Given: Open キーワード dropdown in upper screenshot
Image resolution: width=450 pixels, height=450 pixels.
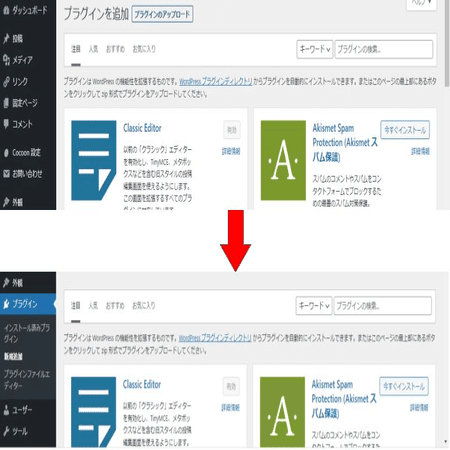Looking at the screenshot, I should pyautogui.click(x=315, y=49).
